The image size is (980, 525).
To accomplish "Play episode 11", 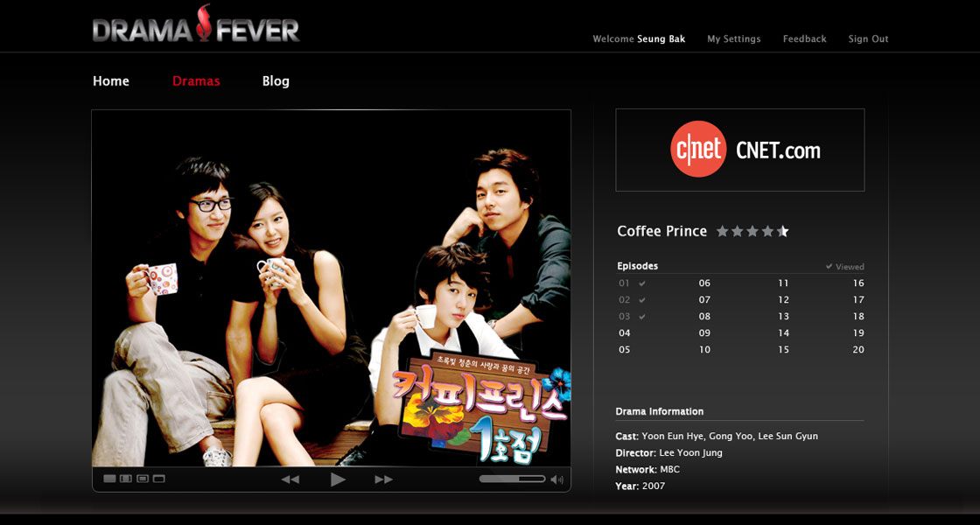I will click(x=783, y=283).
